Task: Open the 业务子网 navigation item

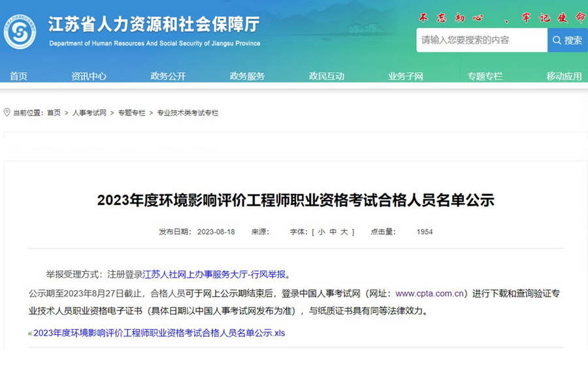Action: coord(406,76)
